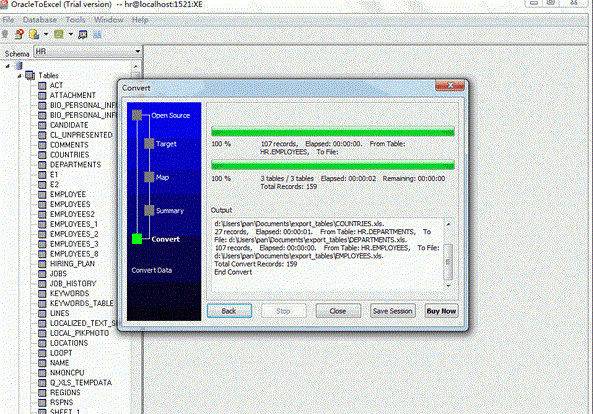The width and height of the screenshot is (593, 414).
Task: Click the Back button
Action: coord(229,311)
